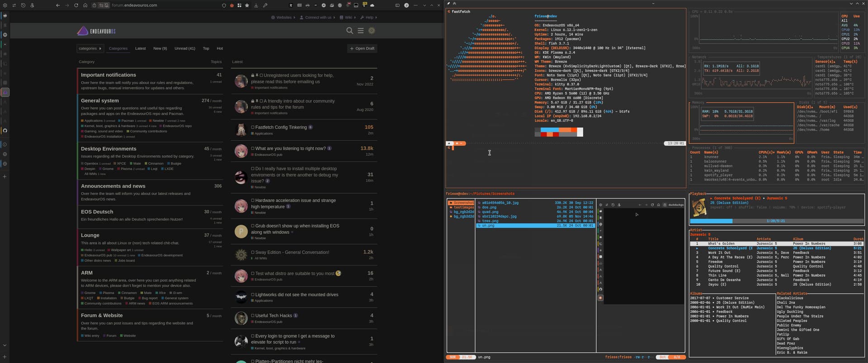The width and height of the screenshot is (868, 363).
Task: Click the orange record dot toolbar icon
Action: [231, 5]
